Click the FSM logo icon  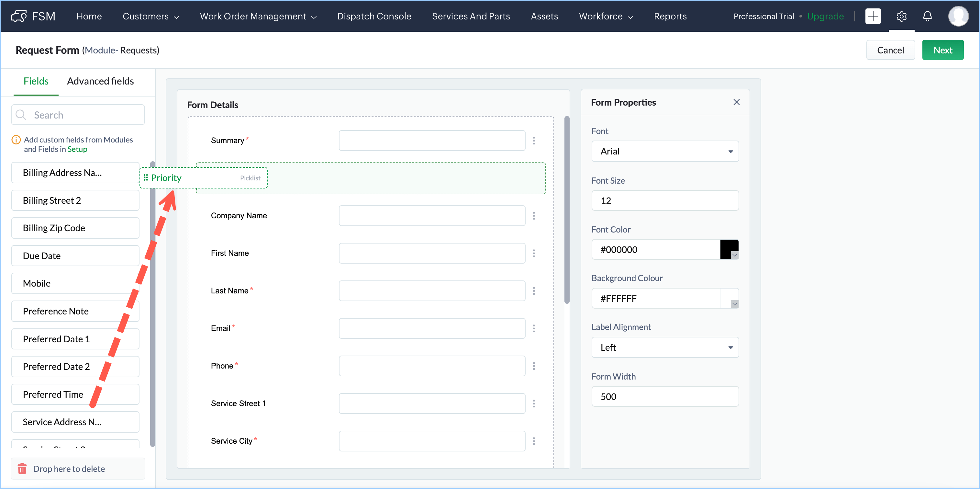19,16
